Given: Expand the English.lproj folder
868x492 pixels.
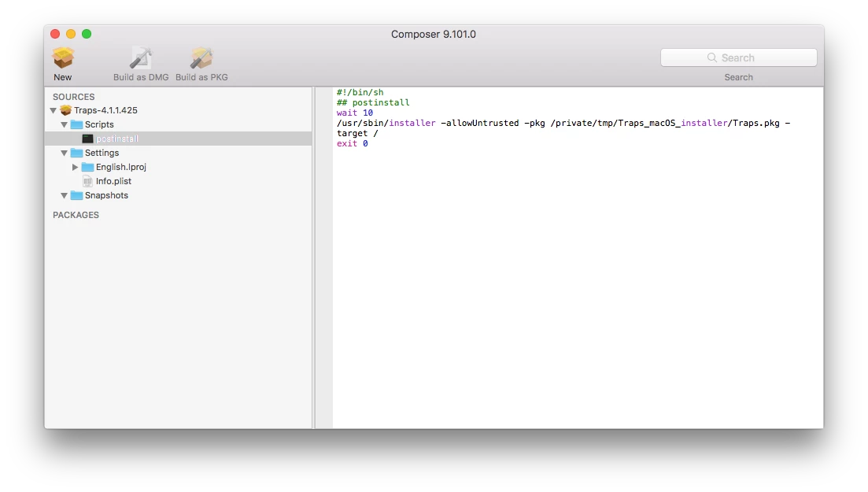Looking at the screenshot, I should click(75, 167).
